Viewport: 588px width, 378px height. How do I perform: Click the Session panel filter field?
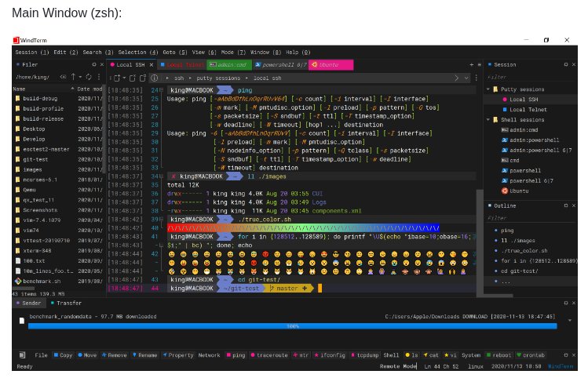point(529,77)
